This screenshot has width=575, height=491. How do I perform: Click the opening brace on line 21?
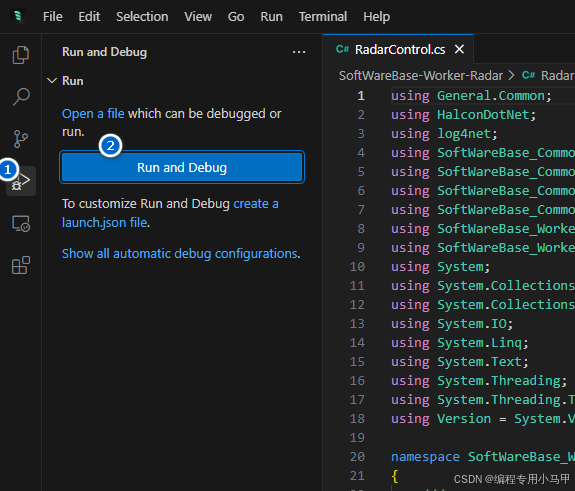coord(395,476)
